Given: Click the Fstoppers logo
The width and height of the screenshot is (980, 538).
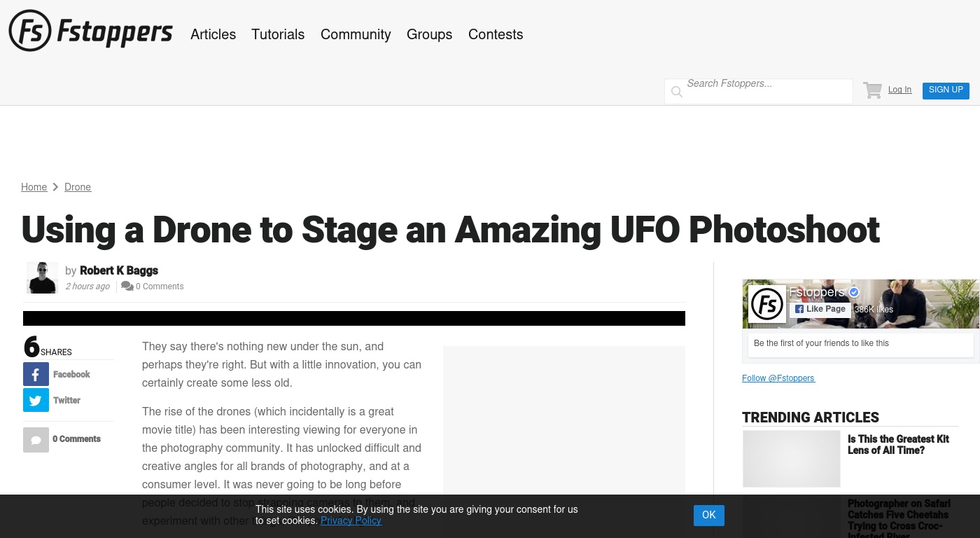Looking at the screenshot, I should tap(90, 31).
